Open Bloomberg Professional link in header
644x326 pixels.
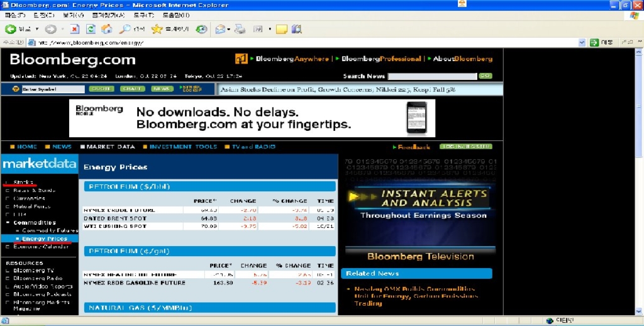[380, 59]
